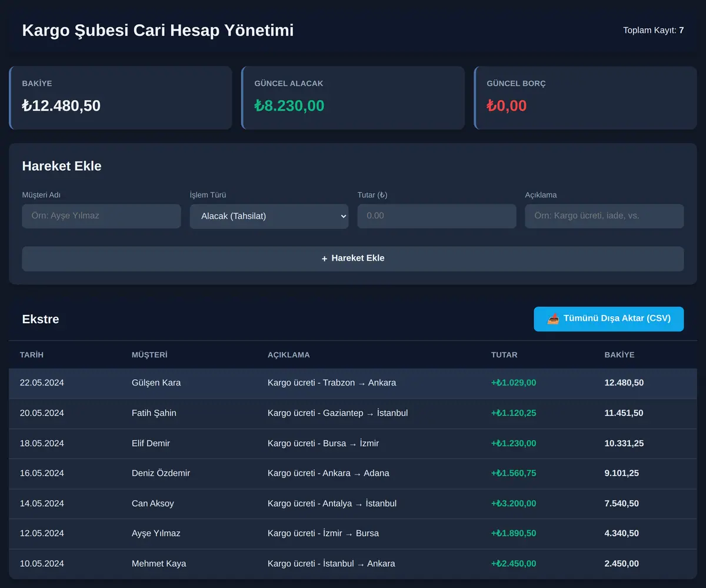This screenshot has width=706, height=588.
Task: Select the Elif Demir customer cell
Action: point(151,443)
